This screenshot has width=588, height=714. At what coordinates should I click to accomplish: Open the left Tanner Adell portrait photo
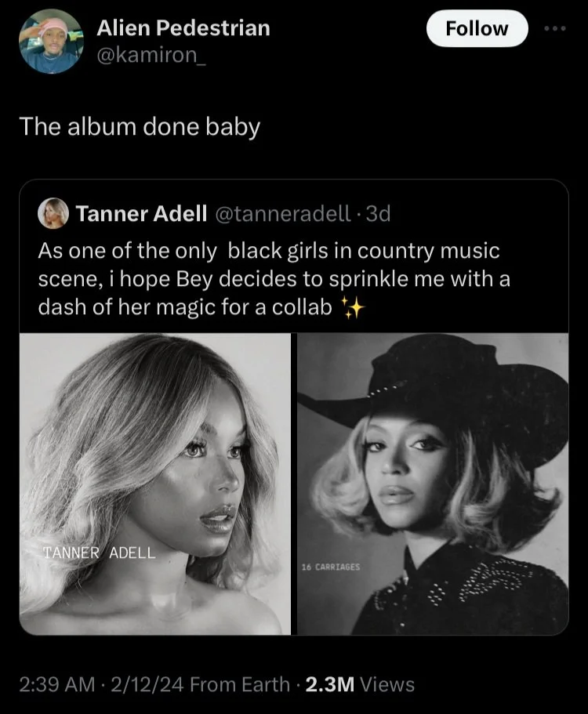tap(155, 484)
